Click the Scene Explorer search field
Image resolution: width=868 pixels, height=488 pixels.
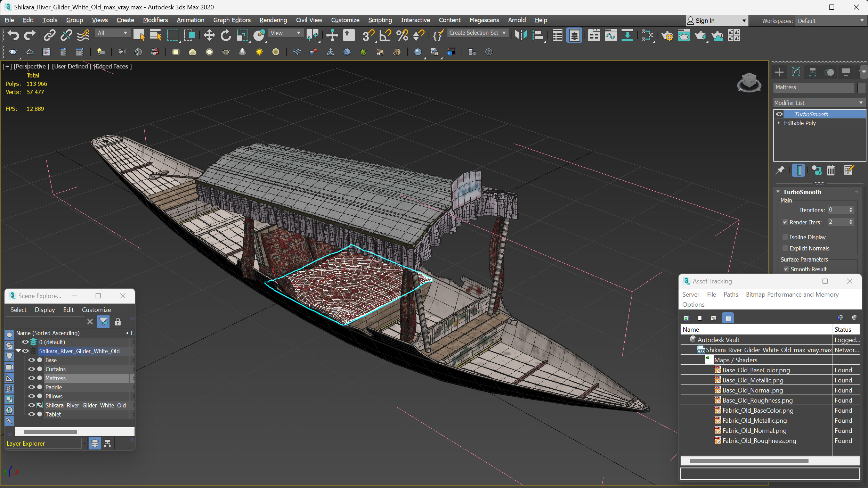45,322
